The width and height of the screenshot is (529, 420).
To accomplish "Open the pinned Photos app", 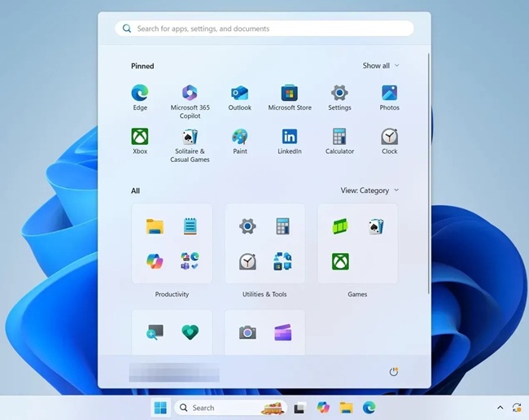I will [389, 98].
